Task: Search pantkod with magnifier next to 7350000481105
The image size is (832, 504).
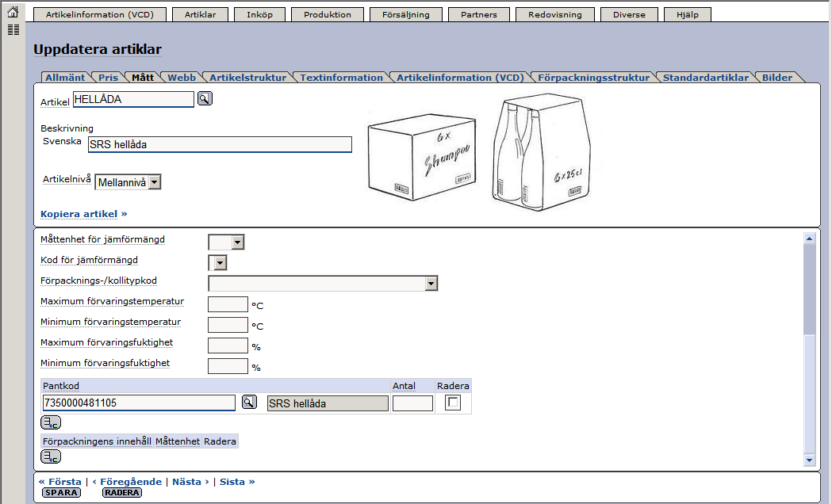Action: pyautogui.click(x=249, y=403)
